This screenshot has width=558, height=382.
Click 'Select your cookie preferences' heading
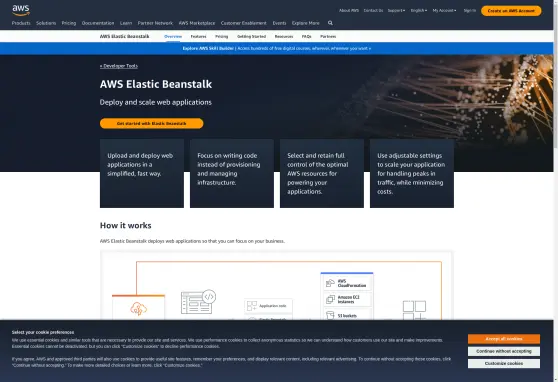click(43, 332)
